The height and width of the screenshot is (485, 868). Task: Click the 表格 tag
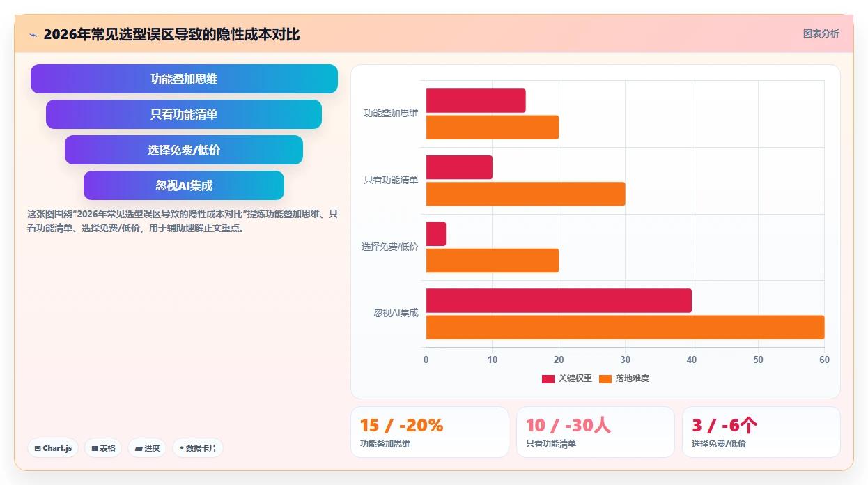[103, 448]
